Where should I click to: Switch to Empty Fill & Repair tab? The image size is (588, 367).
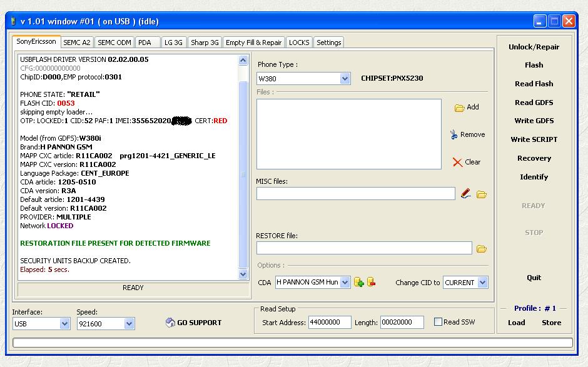point(253,43)
